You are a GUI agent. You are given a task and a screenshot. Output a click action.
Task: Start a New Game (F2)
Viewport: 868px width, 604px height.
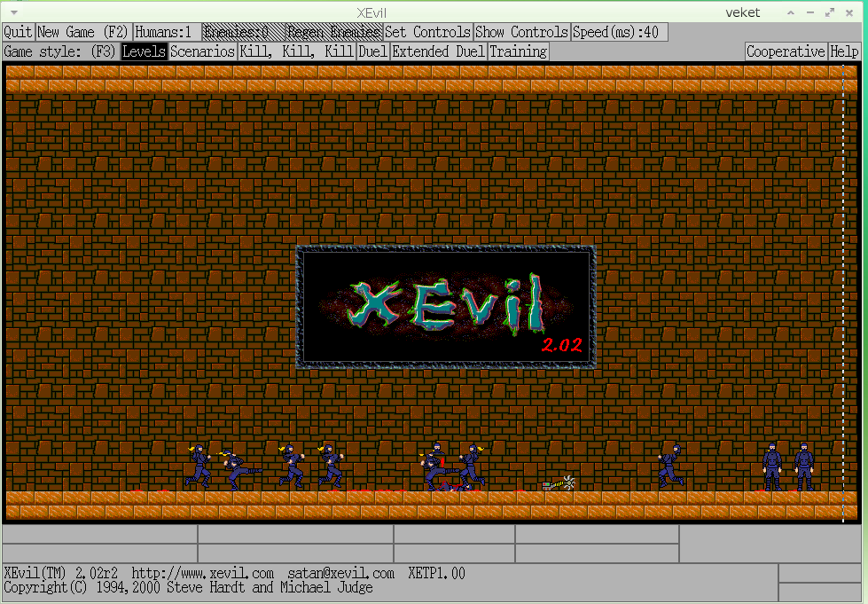(83, 32)
